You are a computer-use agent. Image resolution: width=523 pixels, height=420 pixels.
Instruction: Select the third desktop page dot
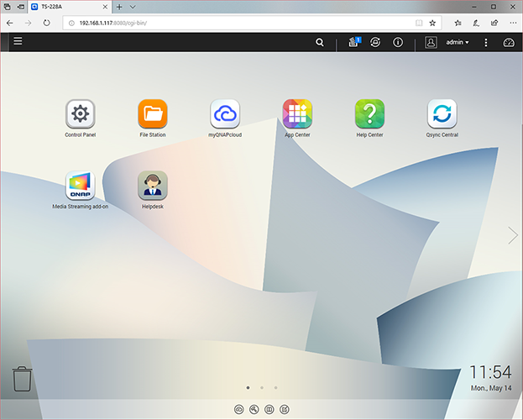[x=275, y=387]
